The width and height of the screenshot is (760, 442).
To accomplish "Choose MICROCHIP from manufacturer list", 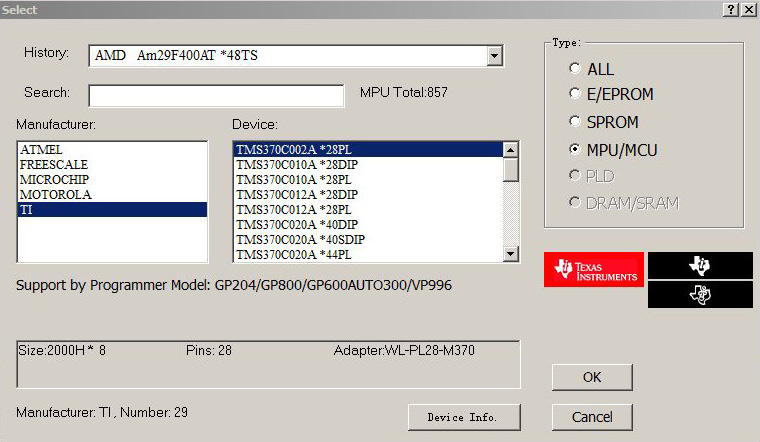I will 112,180.
